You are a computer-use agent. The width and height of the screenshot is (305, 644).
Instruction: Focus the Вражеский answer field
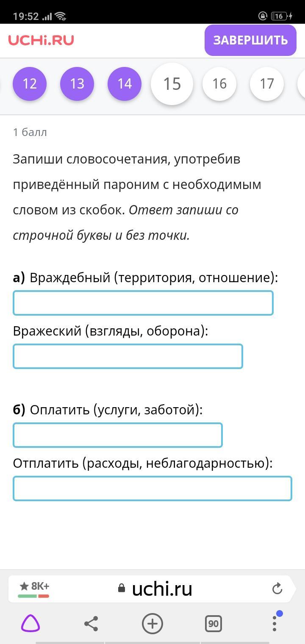(128, 356)
